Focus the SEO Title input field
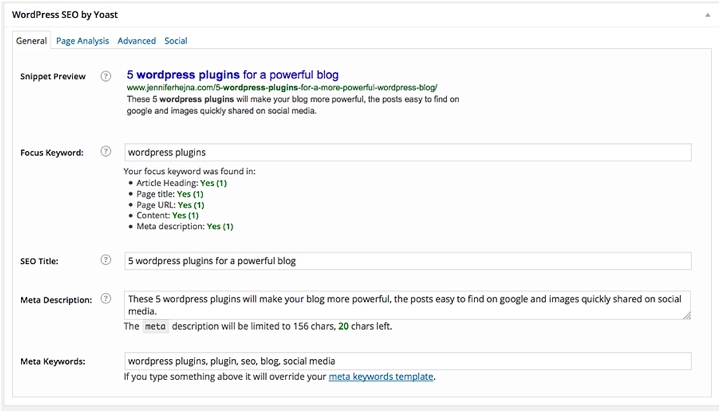Viewport: 720px width, 412px height. point(408,261)
